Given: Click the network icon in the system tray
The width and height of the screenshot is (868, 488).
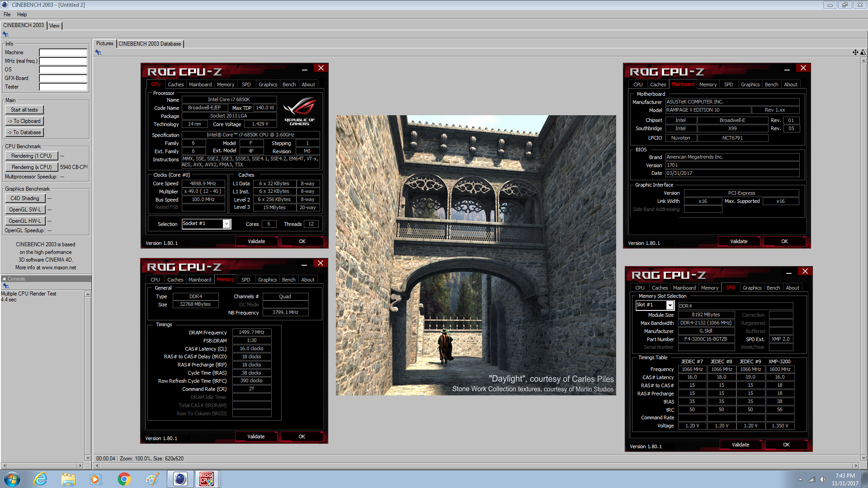Looking at the screenshot, I should [x=811, y=479].
